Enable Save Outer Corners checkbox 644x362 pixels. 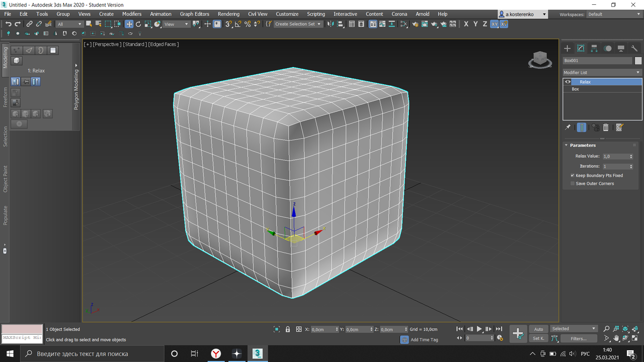(x=572, y=183)
